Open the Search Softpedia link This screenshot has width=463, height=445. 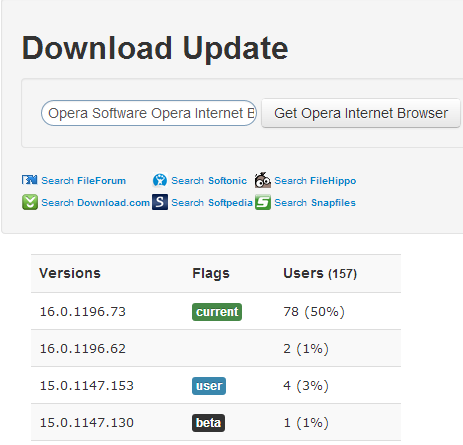pos(212,203)
